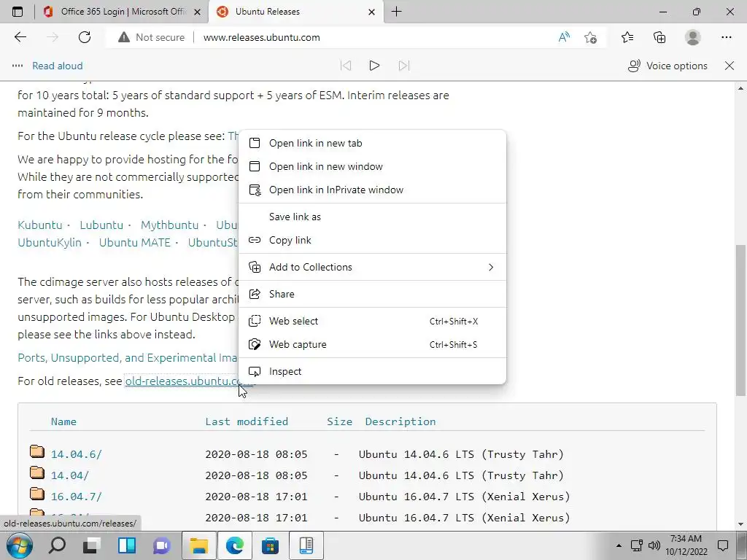
Task: Open Settings and more ellipsis menu
Action: click(x=727, y=37)
